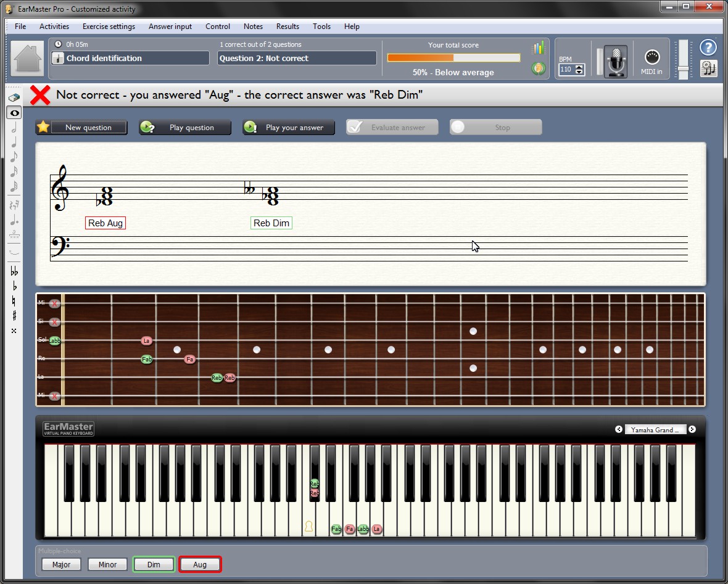The image size is (728, 584).
Task: Open help with the question mark icon
Action: point(708,47)
